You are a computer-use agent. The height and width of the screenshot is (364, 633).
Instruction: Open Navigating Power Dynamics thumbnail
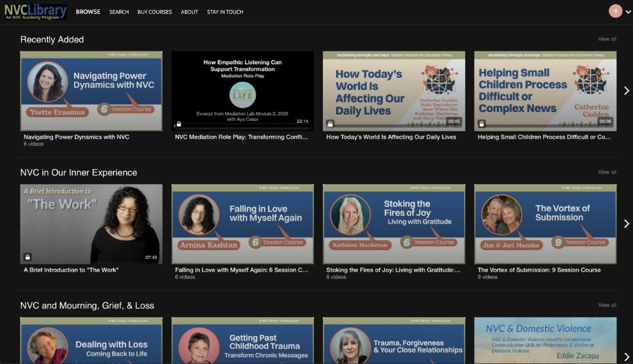pos(91,91)
